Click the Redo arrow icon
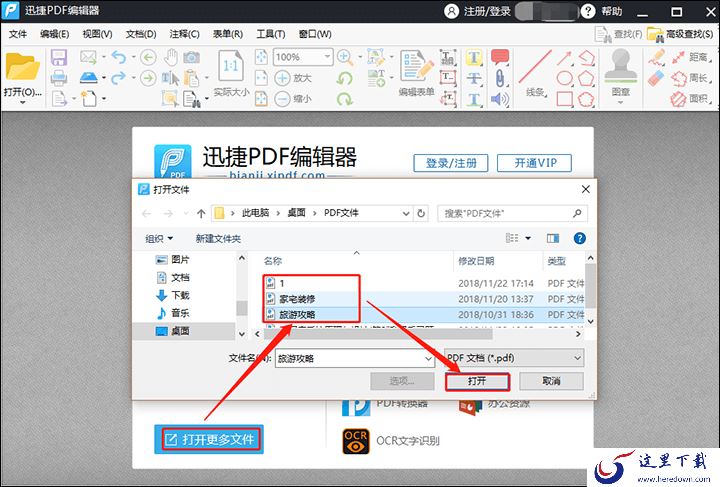Screen dimensions: 720x487 pyautogui.click(x=119, y=78)
